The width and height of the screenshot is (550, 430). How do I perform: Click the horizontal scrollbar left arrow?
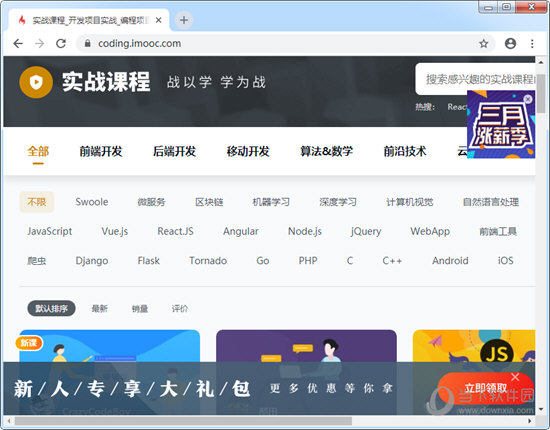point(9,421)
